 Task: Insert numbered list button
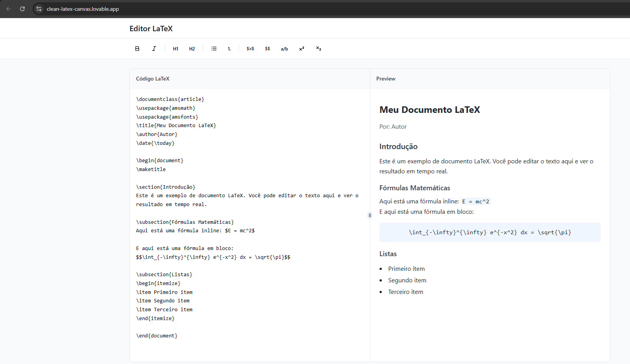pyautogui.click(x=229, y=49)
